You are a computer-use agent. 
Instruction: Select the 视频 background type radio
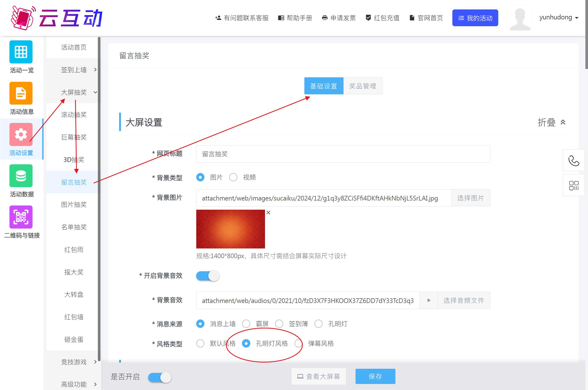pos(233,177)
